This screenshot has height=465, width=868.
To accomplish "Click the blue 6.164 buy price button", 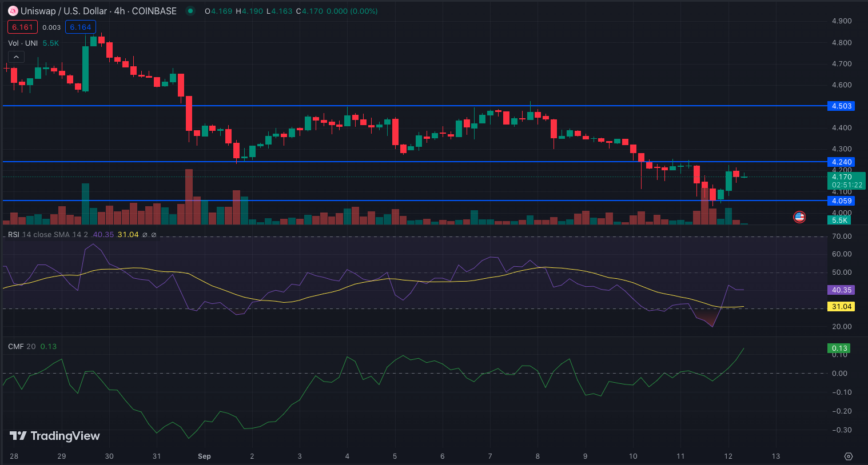I will pos(81,27).
